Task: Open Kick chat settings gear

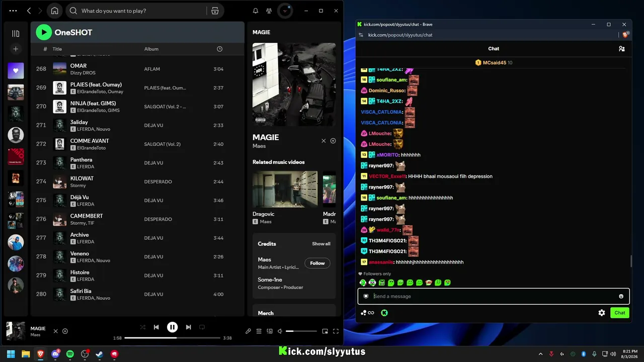Action: pos(602,313)
